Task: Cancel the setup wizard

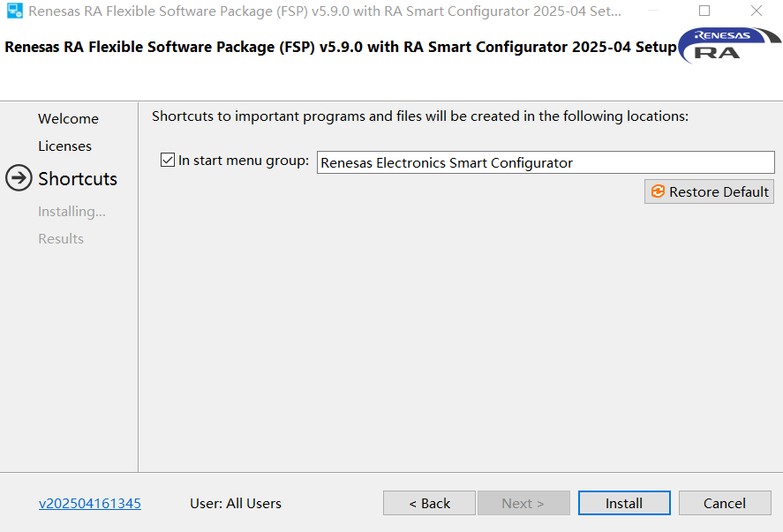Action: coord(725,504)
